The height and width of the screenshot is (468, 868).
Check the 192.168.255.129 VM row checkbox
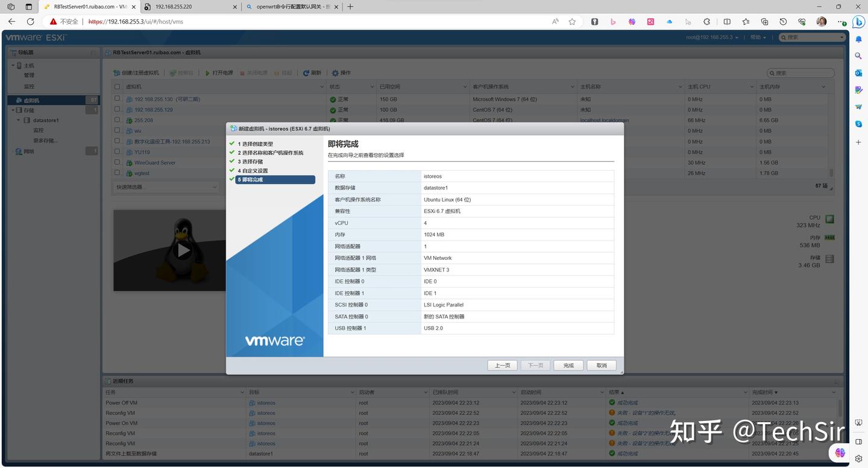click(118, 110)
